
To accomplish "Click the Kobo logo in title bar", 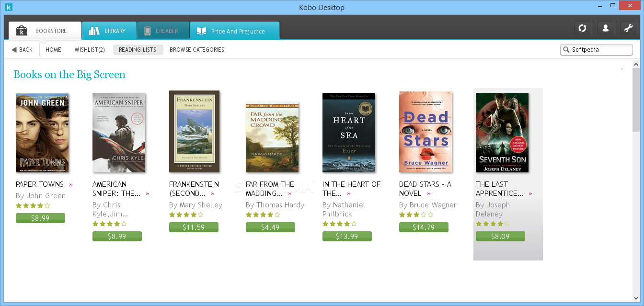I will [8, 7].
